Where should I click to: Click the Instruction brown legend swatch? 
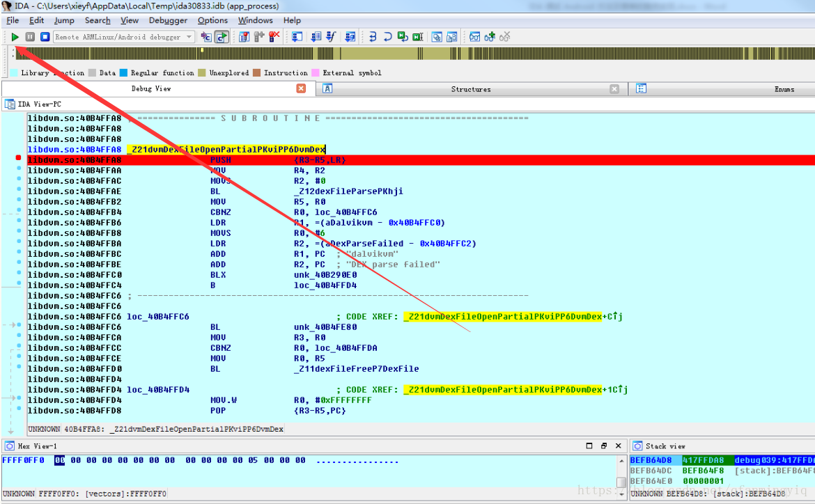click(257, 72)
